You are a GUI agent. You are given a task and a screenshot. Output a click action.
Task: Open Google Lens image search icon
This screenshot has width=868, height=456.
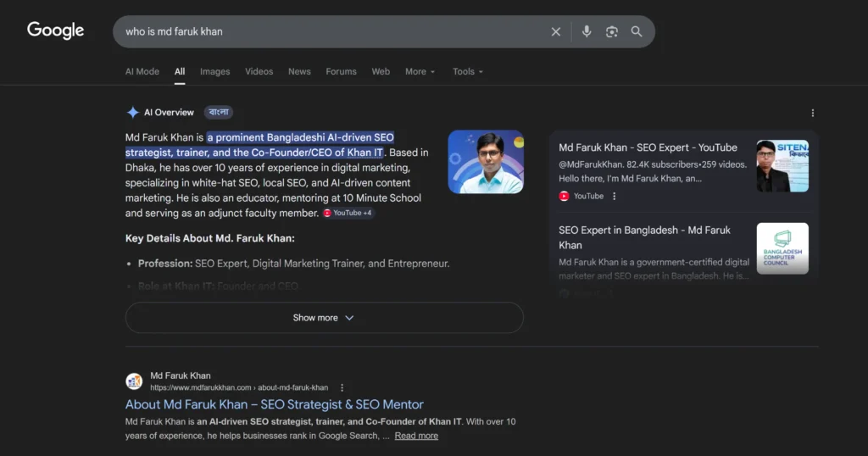coord(612,31)
